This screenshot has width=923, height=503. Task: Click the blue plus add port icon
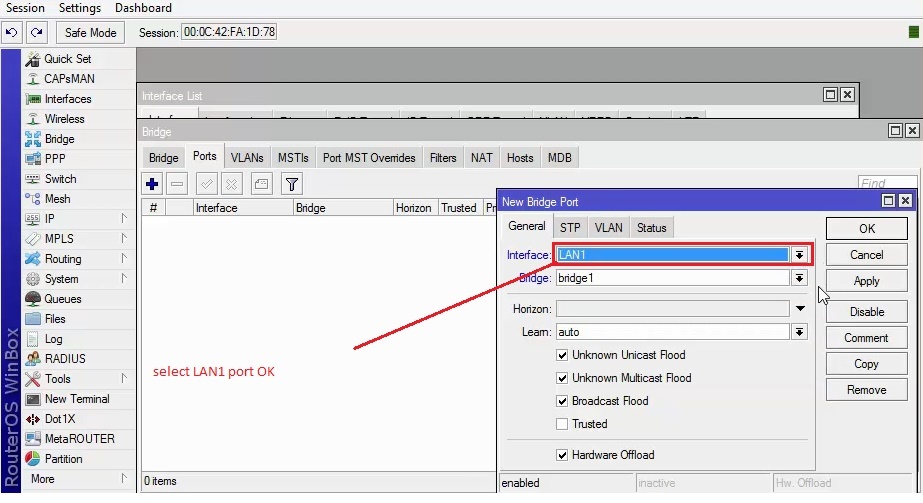[x=152, y=184]
